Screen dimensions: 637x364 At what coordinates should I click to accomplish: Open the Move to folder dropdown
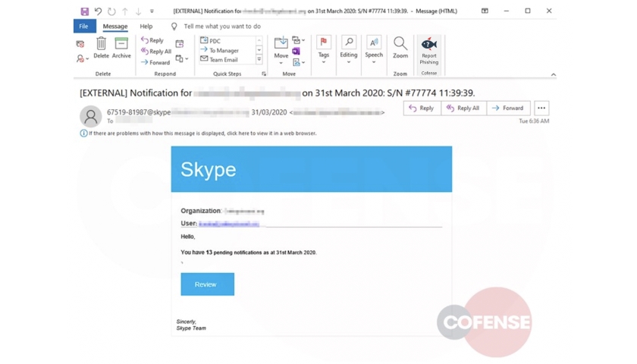pos(281,50)
